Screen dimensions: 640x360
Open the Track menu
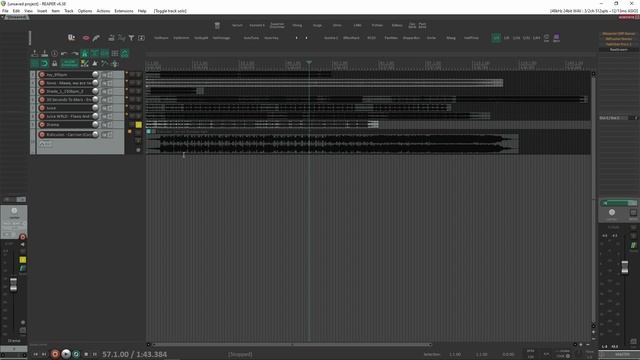tap(69, 11)
